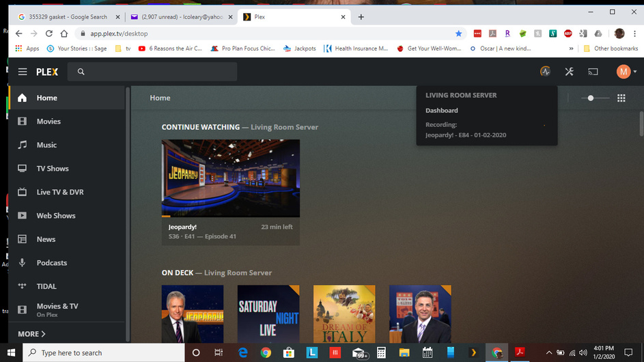Go back in Chrome

(19, 33)
